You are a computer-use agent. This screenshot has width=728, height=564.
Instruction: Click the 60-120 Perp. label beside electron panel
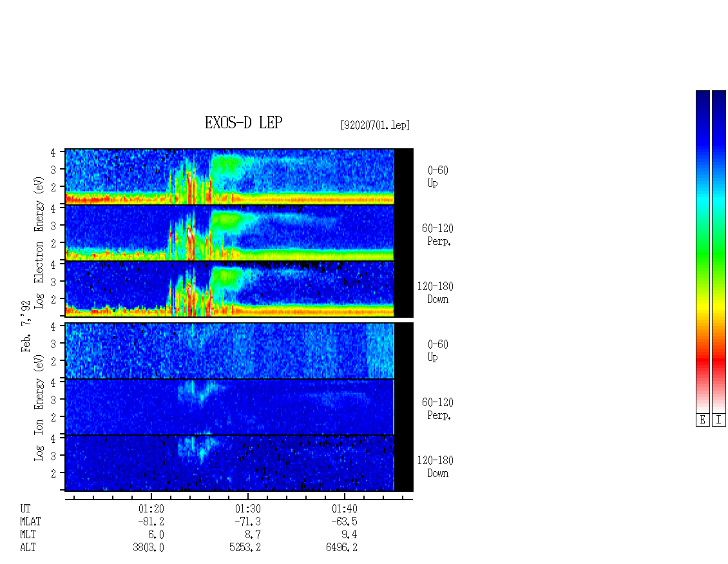[437, 235]
